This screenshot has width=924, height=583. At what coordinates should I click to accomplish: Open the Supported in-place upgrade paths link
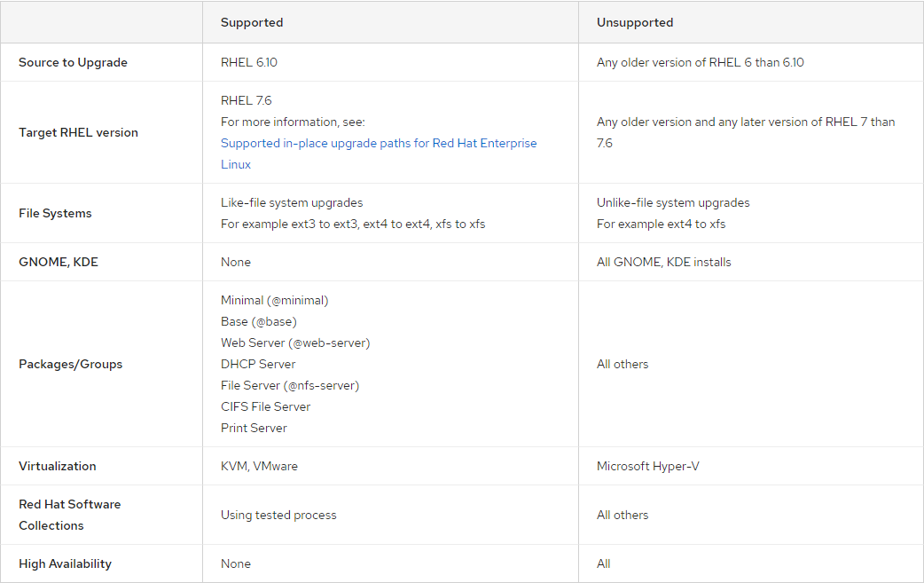pyautogui.click(x=379, y=154)
